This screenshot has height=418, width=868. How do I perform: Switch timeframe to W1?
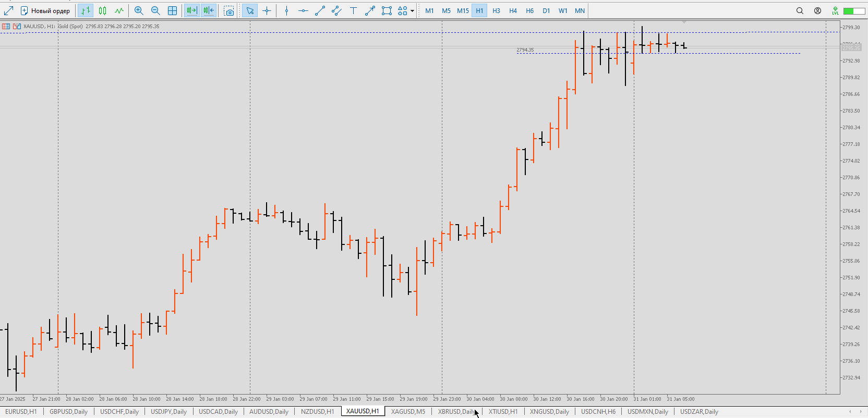click(563, 10)
